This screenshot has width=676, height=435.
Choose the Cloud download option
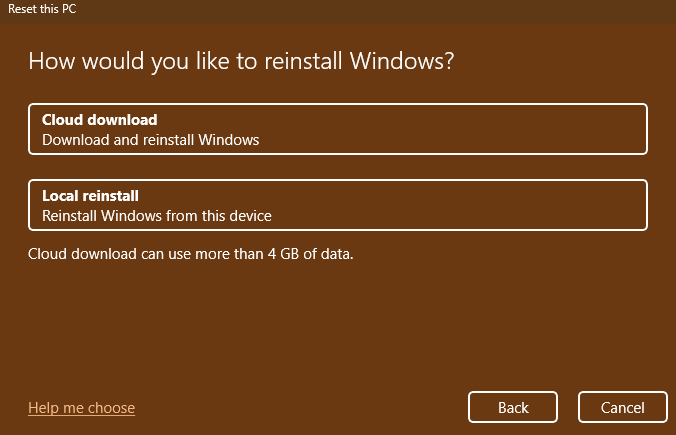coord(338,129)
